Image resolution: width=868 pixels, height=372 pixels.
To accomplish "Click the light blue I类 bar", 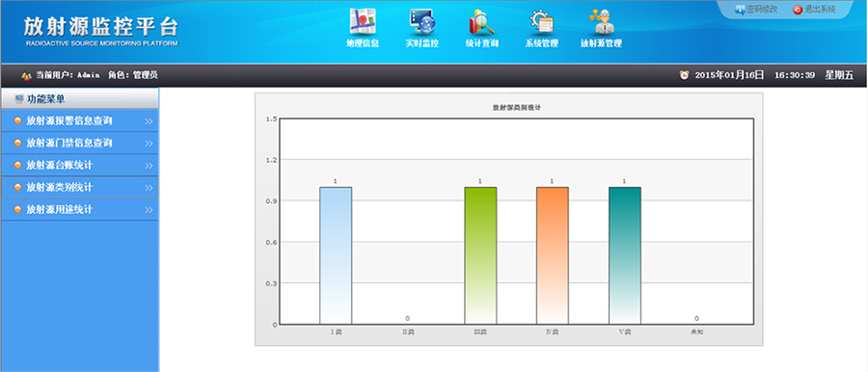I will 336,255.
